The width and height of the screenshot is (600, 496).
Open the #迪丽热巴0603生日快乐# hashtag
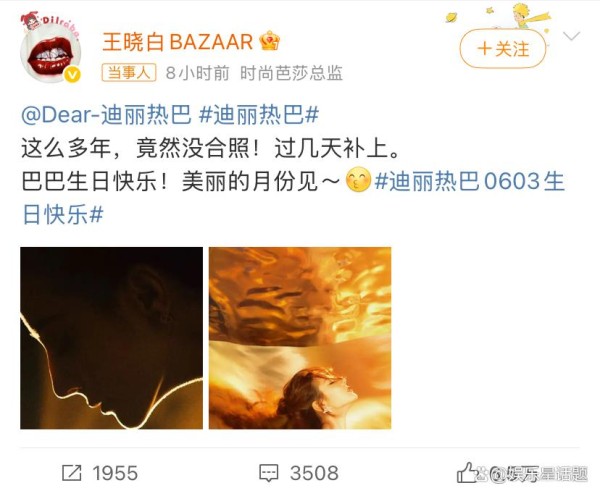pos(293,197)
